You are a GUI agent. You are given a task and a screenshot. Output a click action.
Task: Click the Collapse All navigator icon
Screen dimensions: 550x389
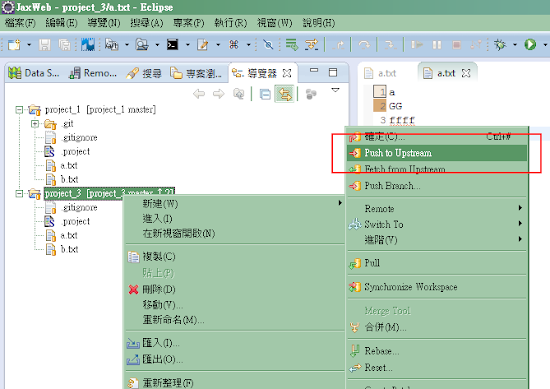(x=265, y=94)
